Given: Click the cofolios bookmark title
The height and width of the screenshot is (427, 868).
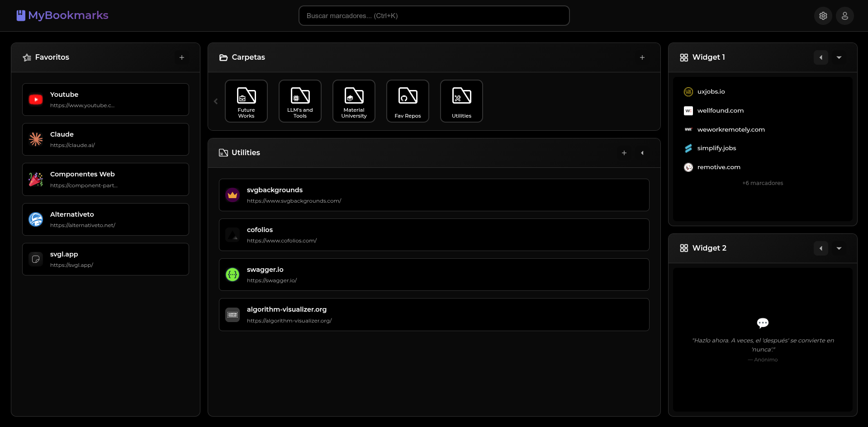Looking at the screenshot, I should click(x=260, y=230).
